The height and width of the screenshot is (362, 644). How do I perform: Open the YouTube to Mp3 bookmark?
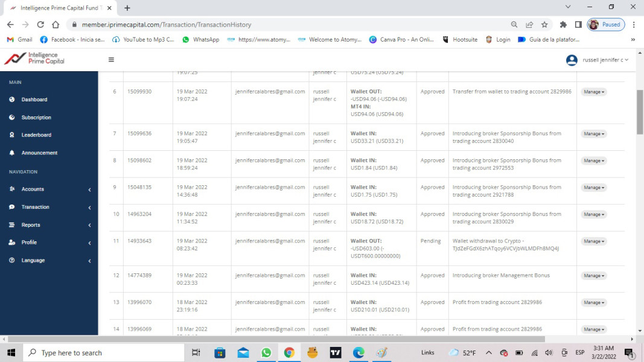point(143,40)
